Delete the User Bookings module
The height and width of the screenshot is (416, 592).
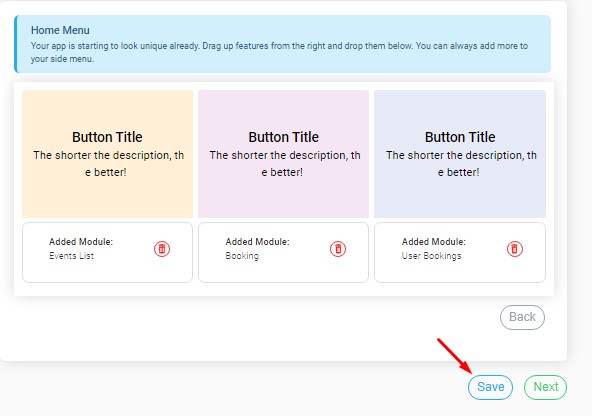pyautogui.click(x=515, y=249)
